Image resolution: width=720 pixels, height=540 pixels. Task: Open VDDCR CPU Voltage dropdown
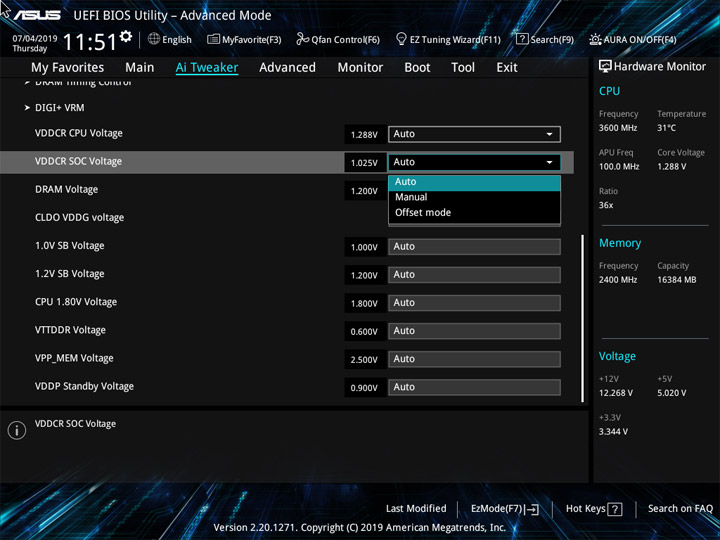474,134
